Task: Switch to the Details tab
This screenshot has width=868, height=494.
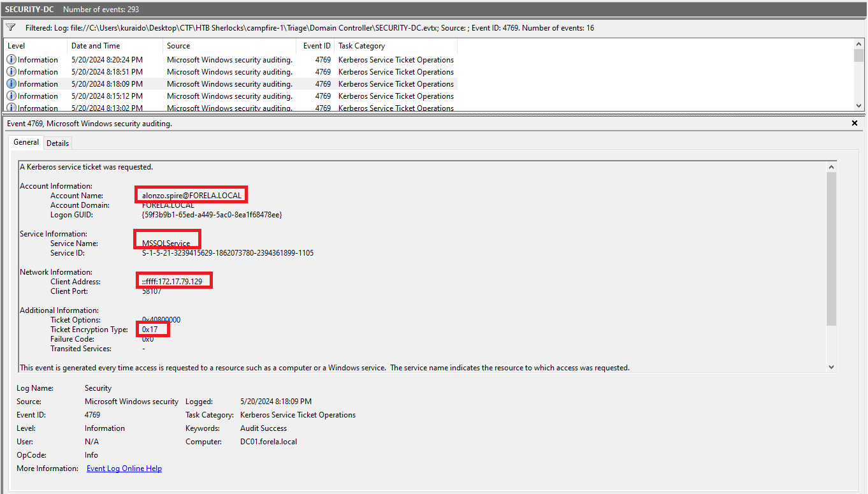Action: (x=57, y=143)
